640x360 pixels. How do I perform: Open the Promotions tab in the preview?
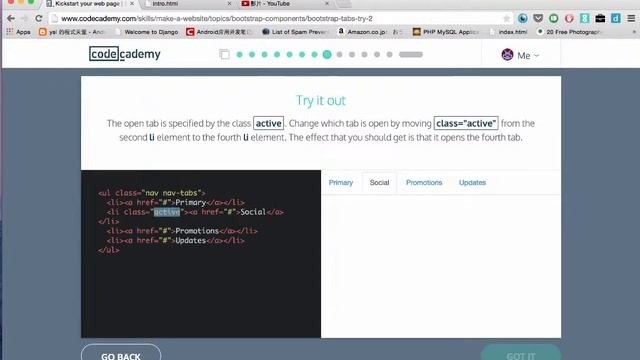pyautogui.click(x=424, y=182)
